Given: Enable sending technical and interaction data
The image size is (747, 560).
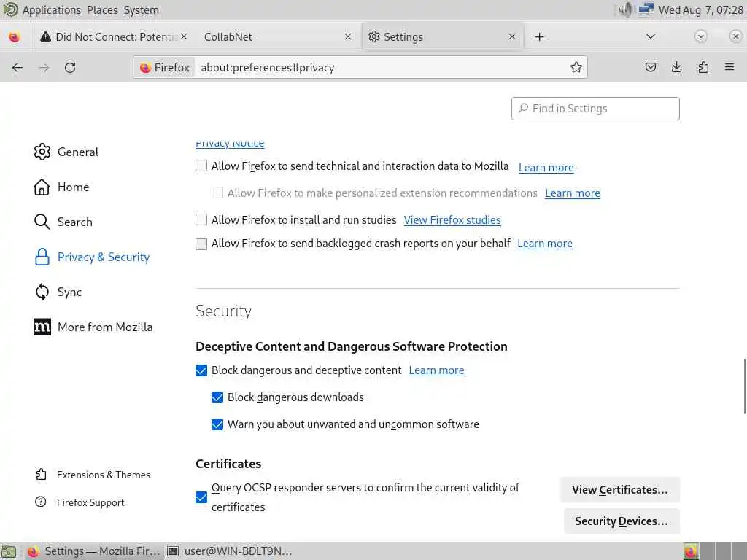Looking at the screenshot, I should [x=201, y=166].
